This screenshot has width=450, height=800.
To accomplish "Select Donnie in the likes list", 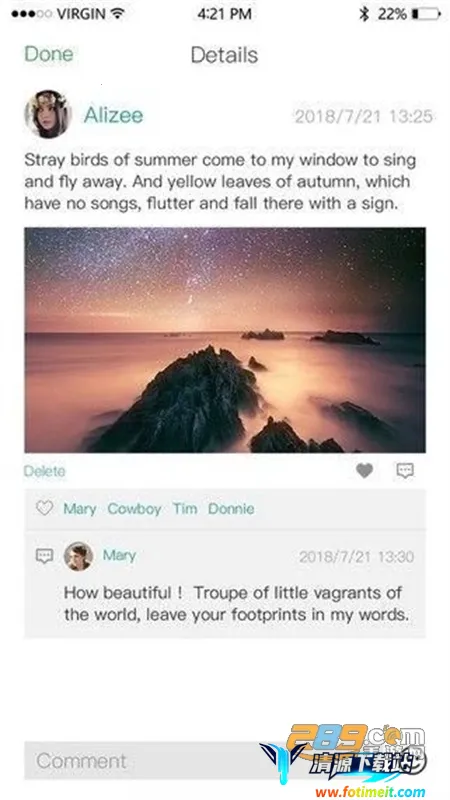I will [x=231, y=509].
